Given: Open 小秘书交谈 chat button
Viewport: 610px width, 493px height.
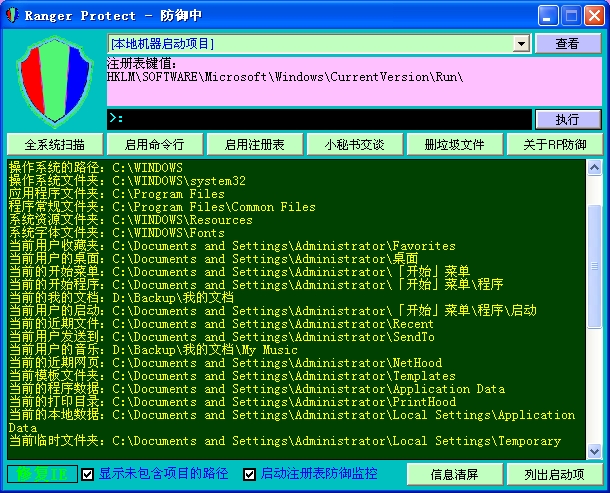Looking at the screenshot, I should [355, 145].
